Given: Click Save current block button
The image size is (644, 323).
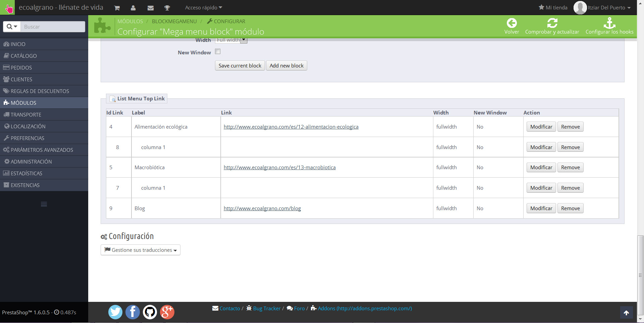Looking at the screenshot, I should tap(240, 65).
